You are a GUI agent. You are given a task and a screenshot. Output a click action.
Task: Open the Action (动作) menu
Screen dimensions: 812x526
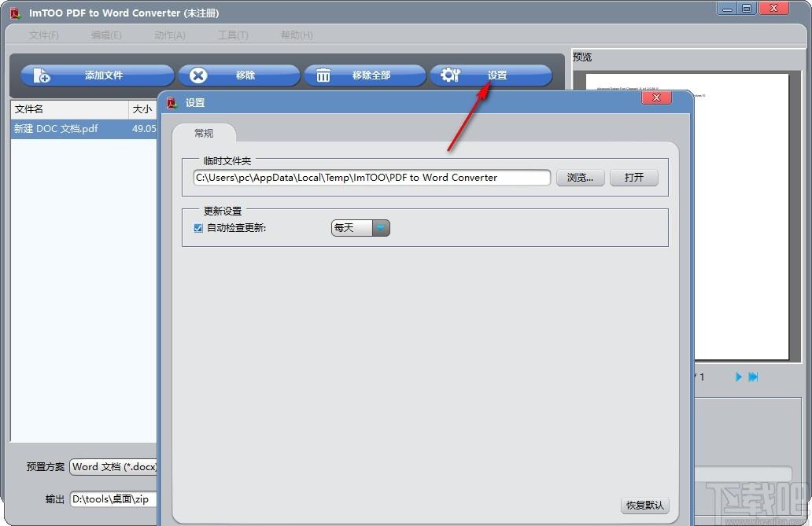click(170, 35)
